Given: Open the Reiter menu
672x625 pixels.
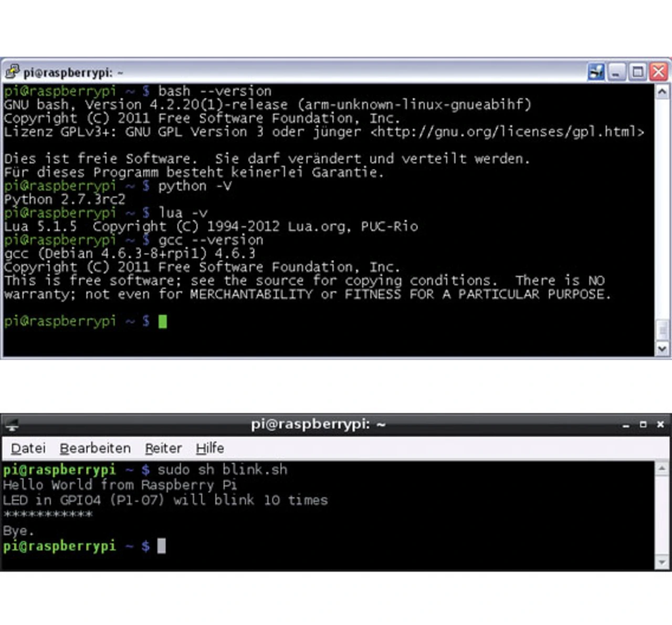Looking at the screenshot, I should [x=163, y=449].
